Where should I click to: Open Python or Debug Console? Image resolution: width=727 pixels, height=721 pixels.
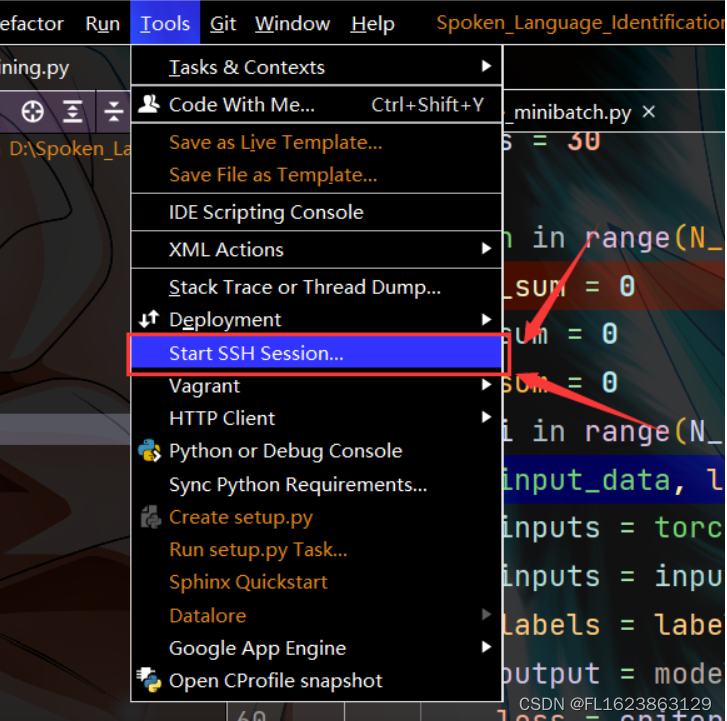coord(317,451)
